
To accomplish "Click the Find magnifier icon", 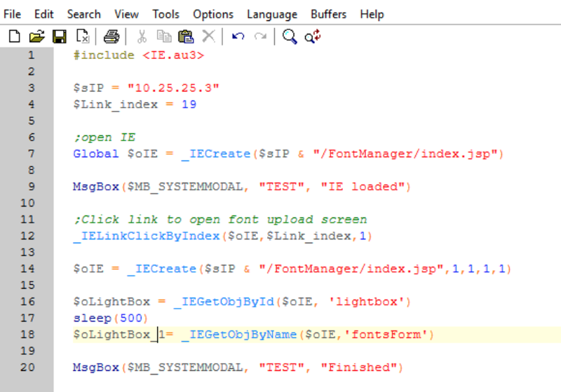I will click(x=290, y=36).
